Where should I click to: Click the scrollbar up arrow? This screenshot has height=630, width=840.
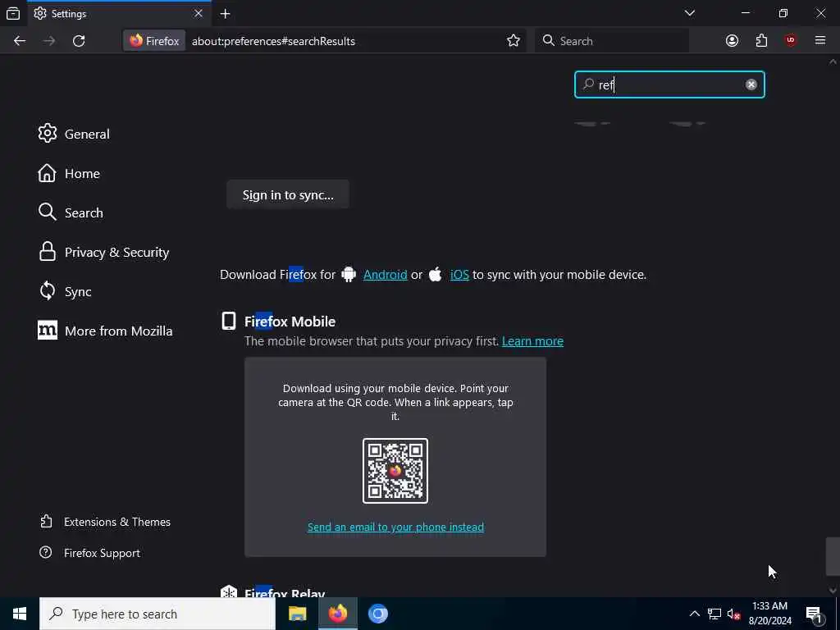click(x=833, y=62)
